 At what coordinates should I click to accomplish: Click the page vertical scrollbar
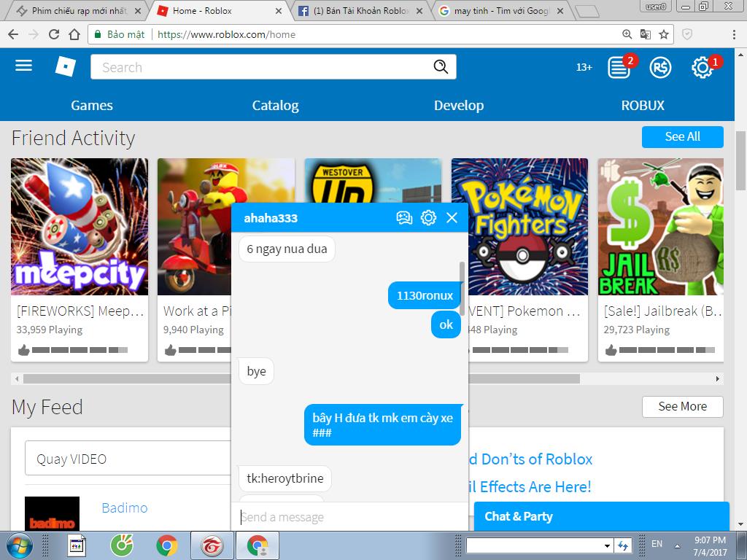[741, 161]
